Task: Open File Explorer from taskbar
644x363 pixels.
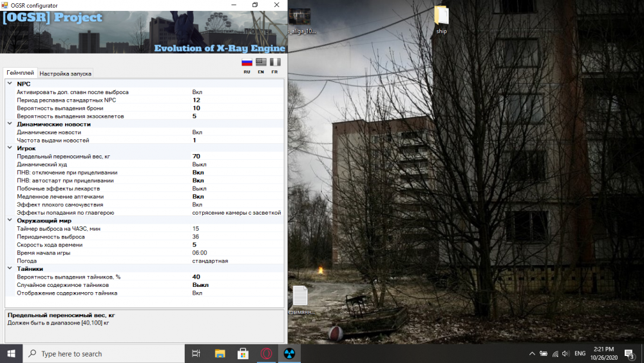Action: [x=220, y=353]
